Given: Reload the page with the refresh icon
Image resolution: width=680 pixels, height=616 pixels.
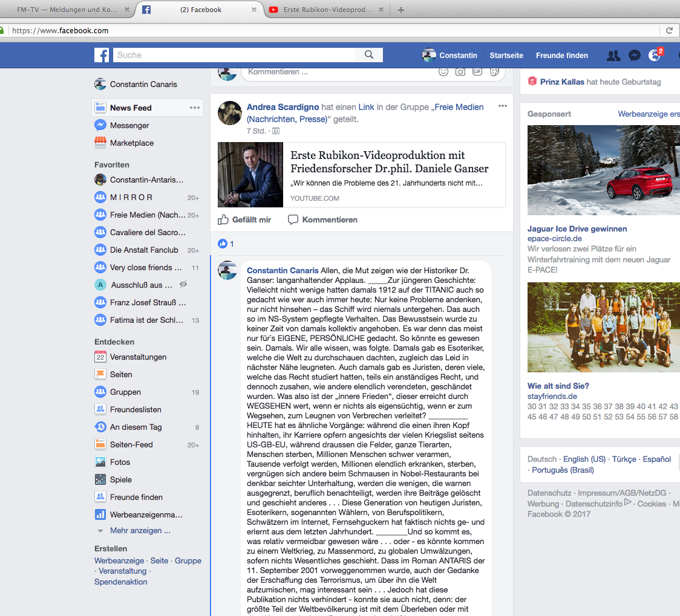Looking at the screenshot, I should click(669, 30).
